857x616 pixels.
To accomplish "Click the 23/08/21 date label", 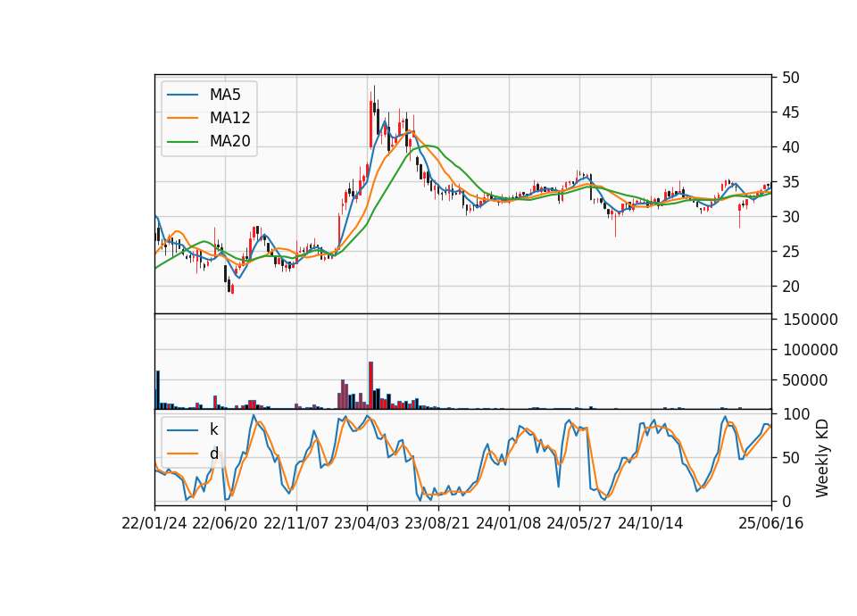I will pyautogui.click(x=437, y=524).
